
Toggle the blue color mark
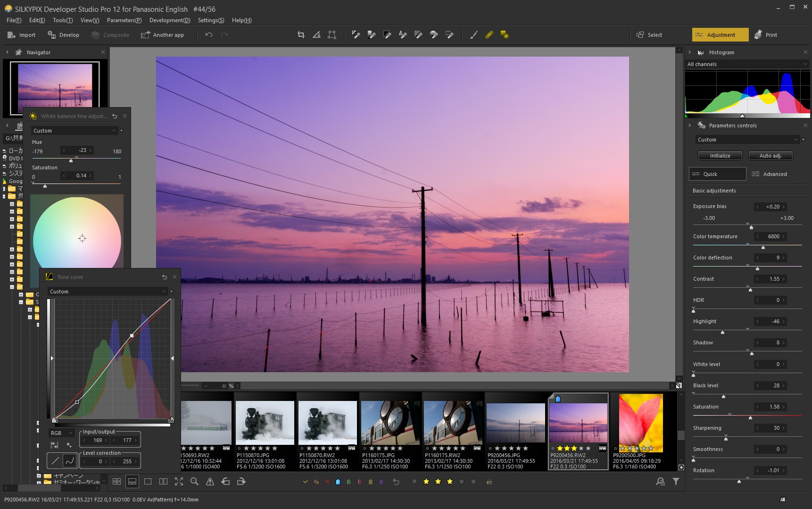click(x=338, y=482)
